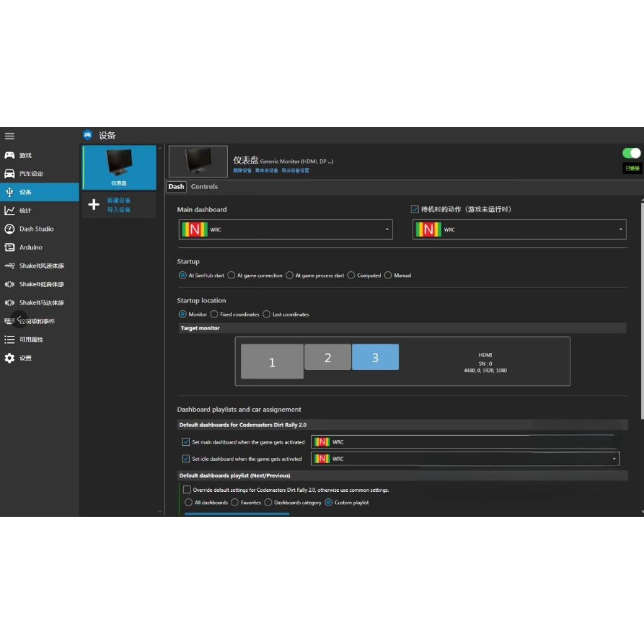Screen dimensions: 644x644
Task: Open Dash Studio from the sidebar
Action: click(36, 229)
